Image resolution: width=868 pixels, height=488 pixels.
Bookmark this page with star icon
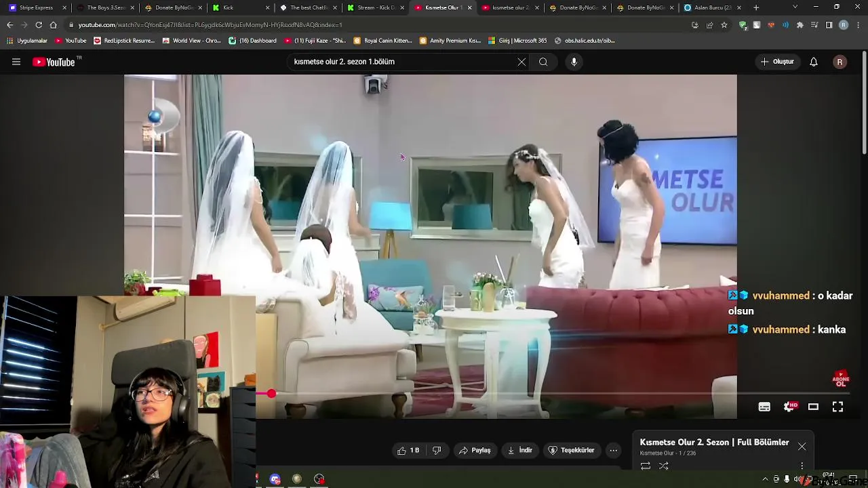724,25
